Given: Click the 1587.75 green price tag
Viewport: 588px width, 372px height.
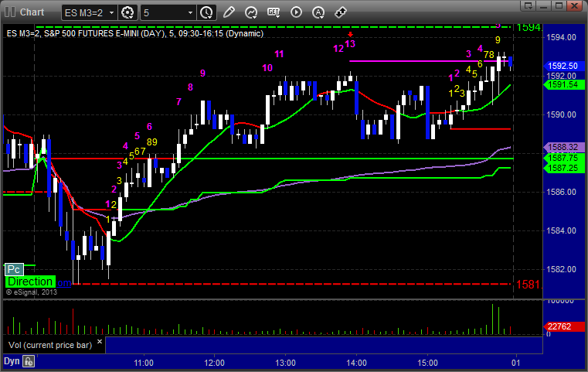Looking at the screenshot, I should point(563,158).
